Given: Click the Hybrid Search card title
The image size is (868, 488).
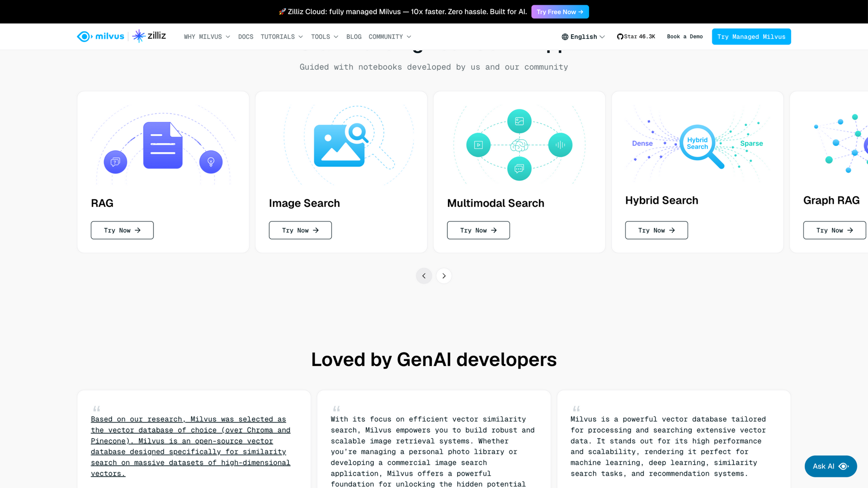Looking at the screenshot, I should click(x=661, y=200).
